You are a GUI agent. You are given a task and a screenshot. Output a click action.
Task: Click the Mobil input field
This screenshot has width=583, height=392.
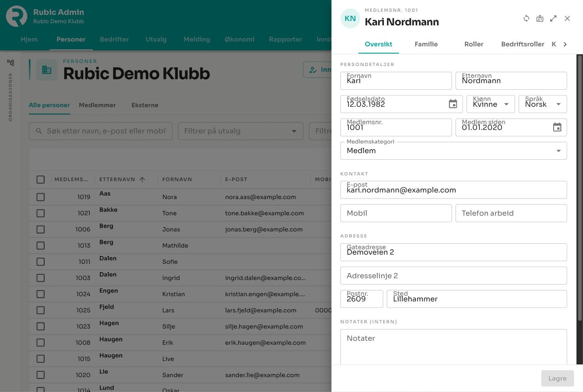(x=396, y=213)
